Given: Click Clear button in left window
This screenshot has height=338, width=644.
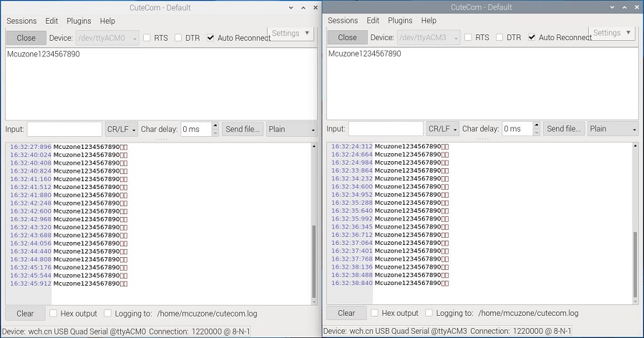Looking at the screenshot, I should [25, 314].
